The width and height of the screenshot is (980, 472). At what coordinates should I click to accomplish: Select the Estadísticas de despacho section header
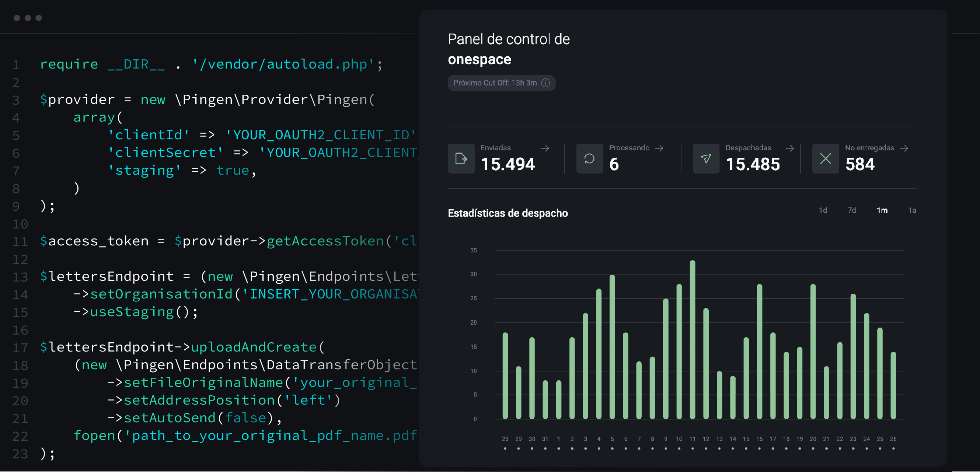click(x=508, y=213)
